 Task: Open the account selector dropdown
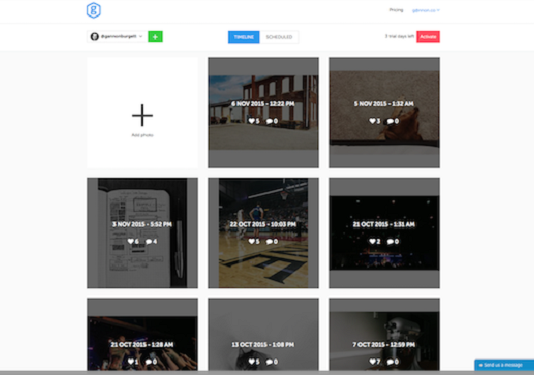coord(117,36)
